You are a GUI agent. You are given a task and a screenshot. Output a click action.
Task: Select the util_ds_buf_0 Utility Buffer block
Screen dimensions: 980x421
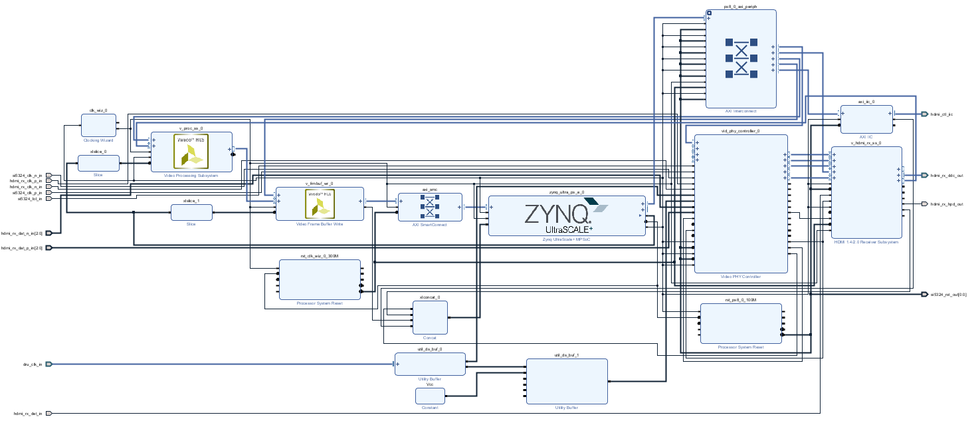(x=430, y=364)
